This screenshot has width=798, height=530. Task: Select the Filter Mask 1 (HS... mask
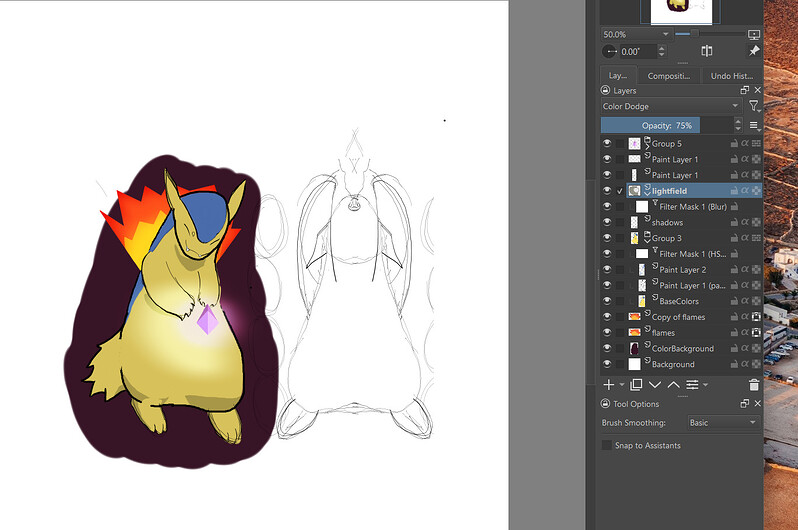point(693,254)
